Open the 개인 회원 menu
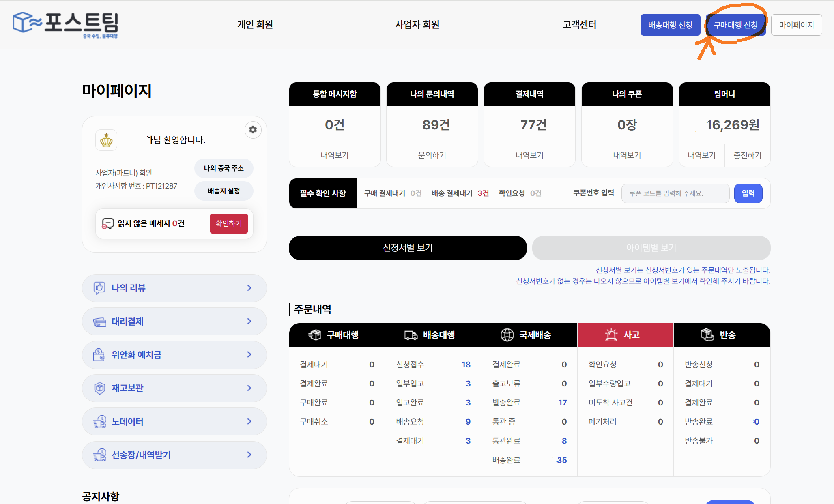The height and width of the screenshot is (504, 834). (255, 25)
